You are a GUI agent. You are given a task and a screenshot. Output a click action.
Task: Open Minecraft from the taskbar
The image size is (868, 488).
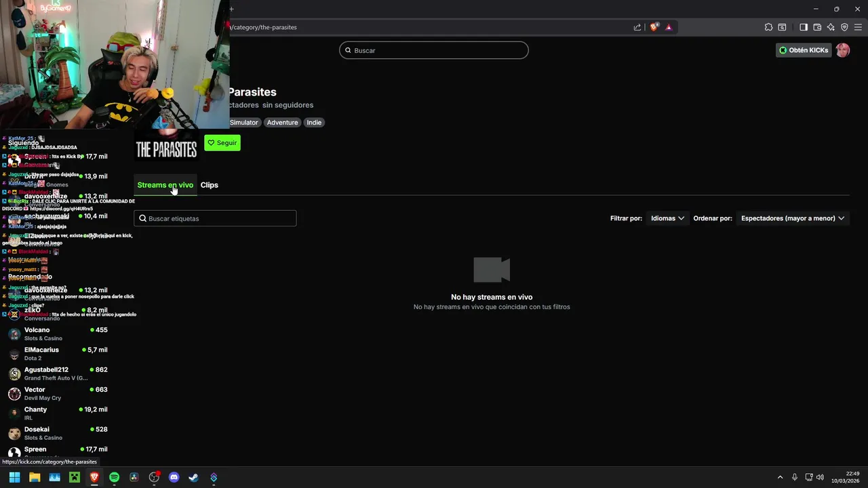(x=75, y=477)
